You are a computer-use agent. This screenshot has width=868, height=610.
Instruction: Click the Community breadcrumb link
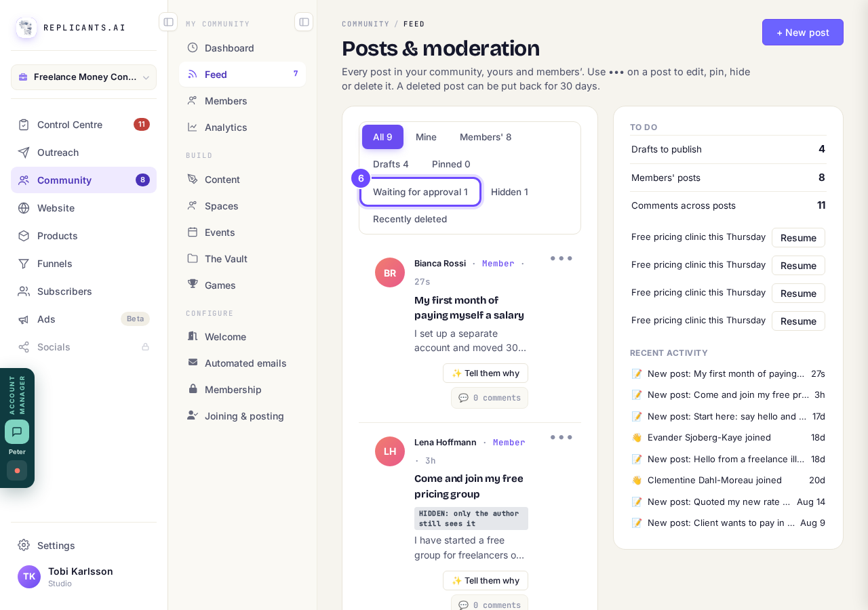tap(366, 24)
